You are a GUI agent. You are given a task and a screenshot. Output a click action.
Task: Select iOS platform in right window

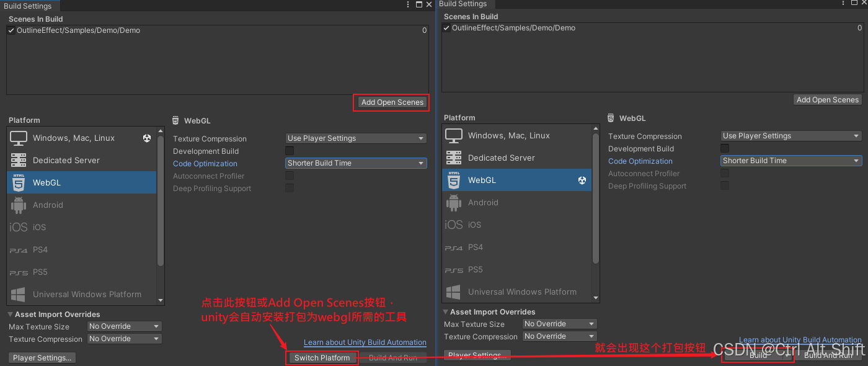[517, 225]
